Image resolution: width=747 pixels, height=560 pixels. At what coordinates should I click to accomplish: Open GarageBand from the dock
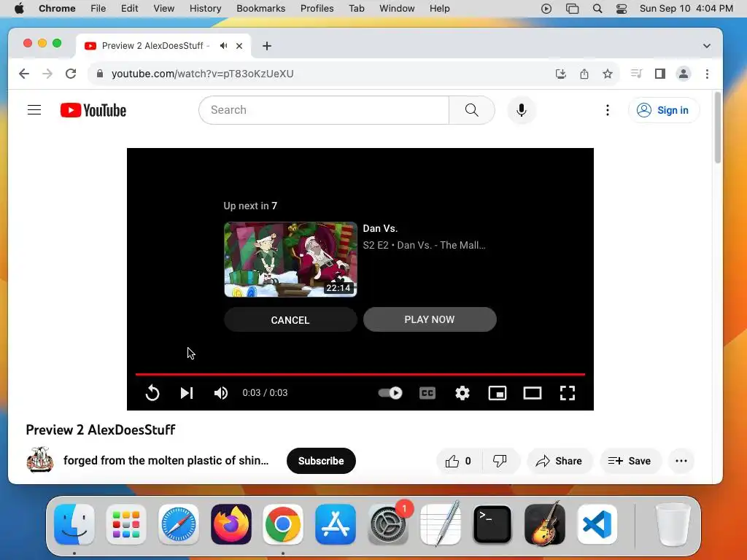544,524
